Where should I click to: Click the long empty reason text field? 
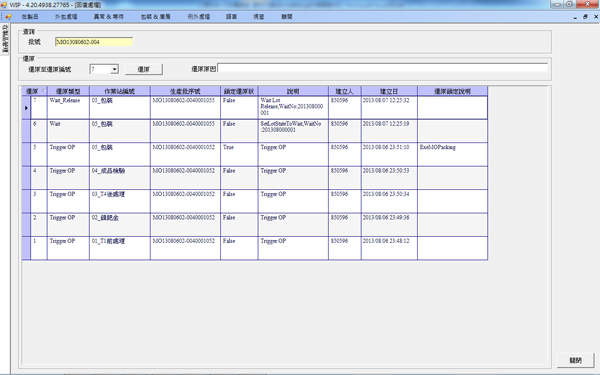pos(382,68)
